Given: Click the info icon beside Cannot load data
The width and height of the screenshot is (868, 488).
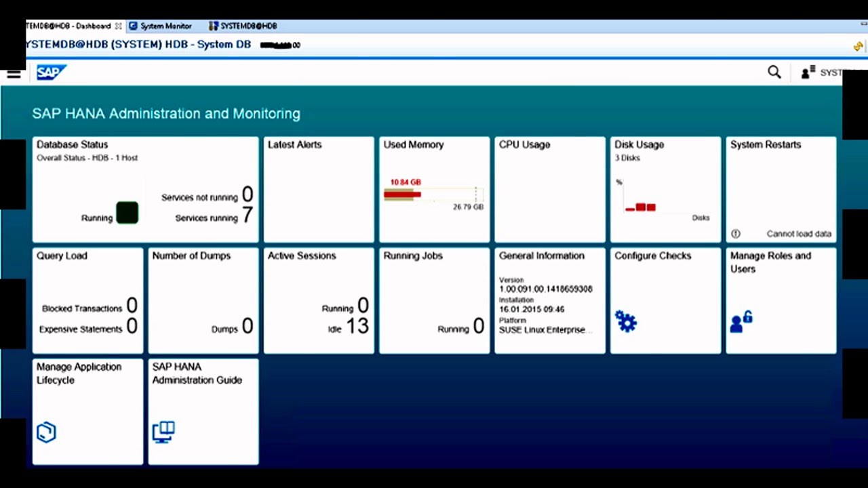Looking at the screenshot, I should tap(736, 234).
